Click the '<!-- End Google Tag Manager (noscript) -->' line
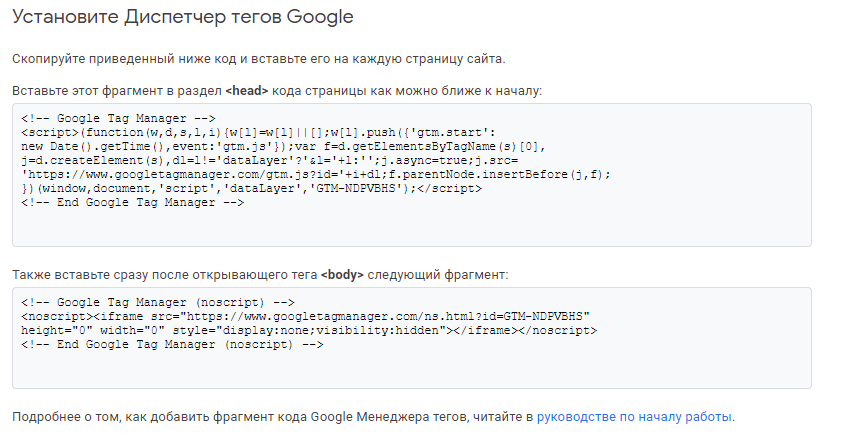This screenshot has width=849, height=435. pos(172,345)
